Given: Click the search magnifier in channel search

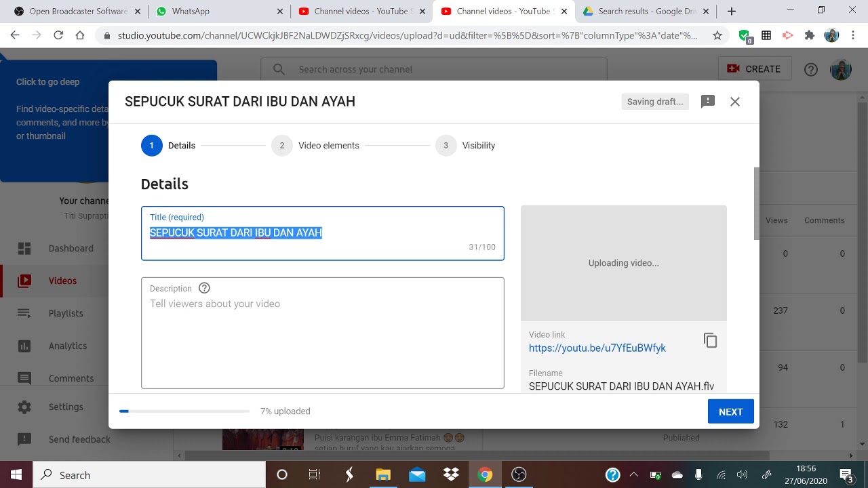Looking at the screenshot, I should point(279,69).
